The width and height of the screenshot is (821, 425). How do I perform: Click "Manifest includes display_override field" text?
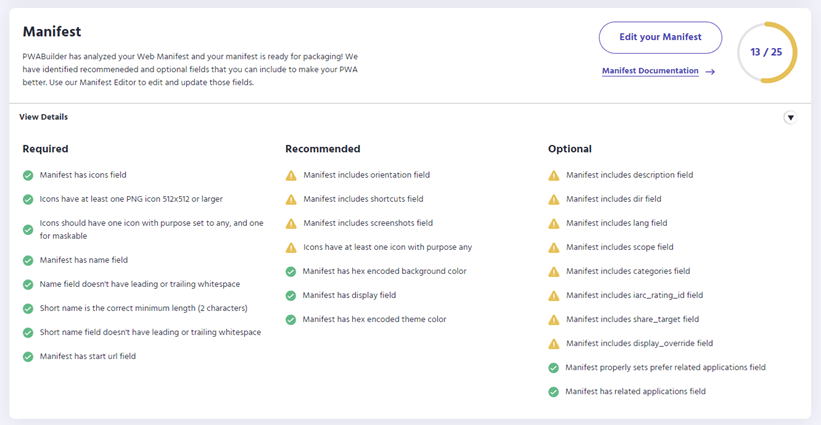639,343
